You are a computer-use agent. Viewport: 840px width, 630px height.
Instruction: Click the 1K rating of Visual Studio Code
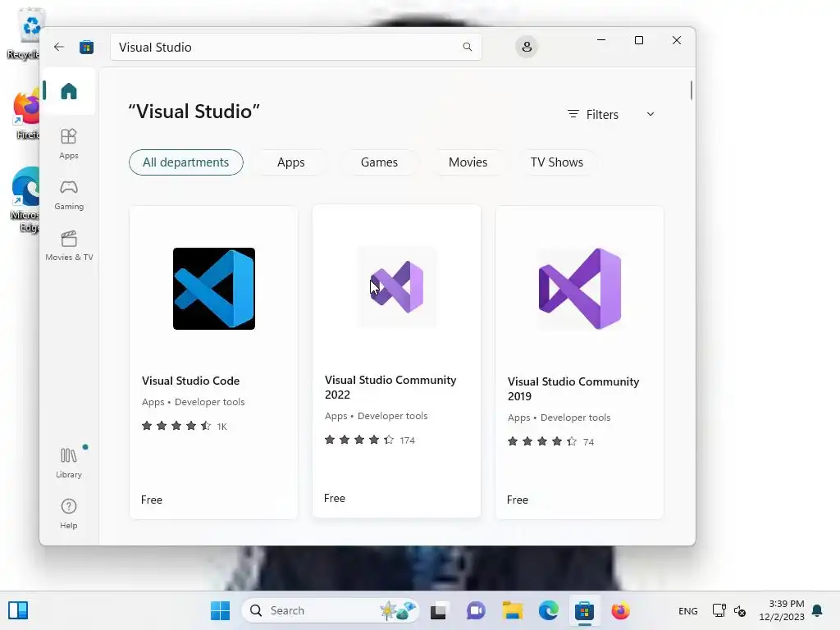tap(221, 427)
